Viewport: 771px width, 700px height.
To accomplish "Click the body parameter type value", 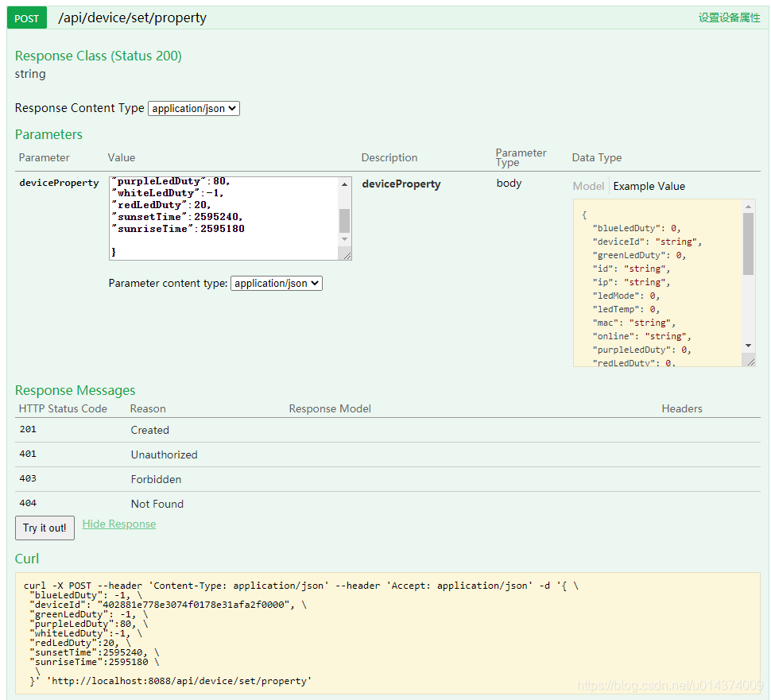I will [x=509, y=184].
